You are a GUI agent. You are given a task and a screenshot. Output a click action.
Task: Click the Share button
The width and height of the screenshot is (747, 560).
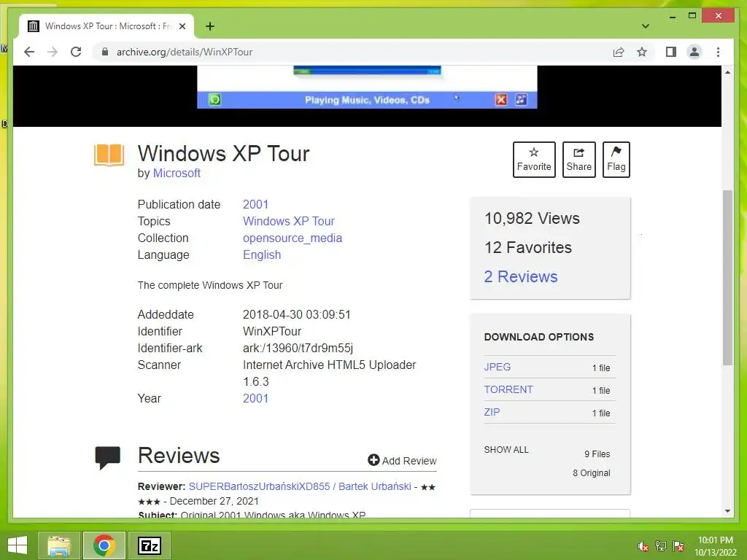point(578,160)
